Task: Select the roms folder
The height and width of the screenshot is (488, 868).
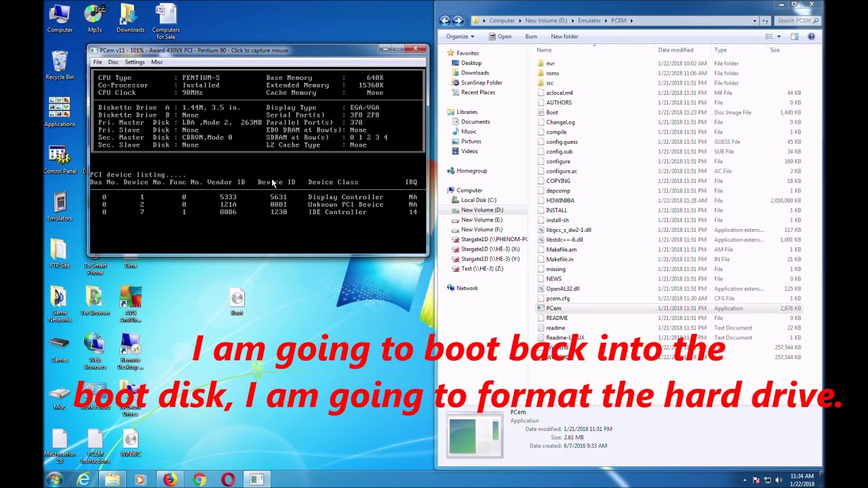Action: pos(553,73)
